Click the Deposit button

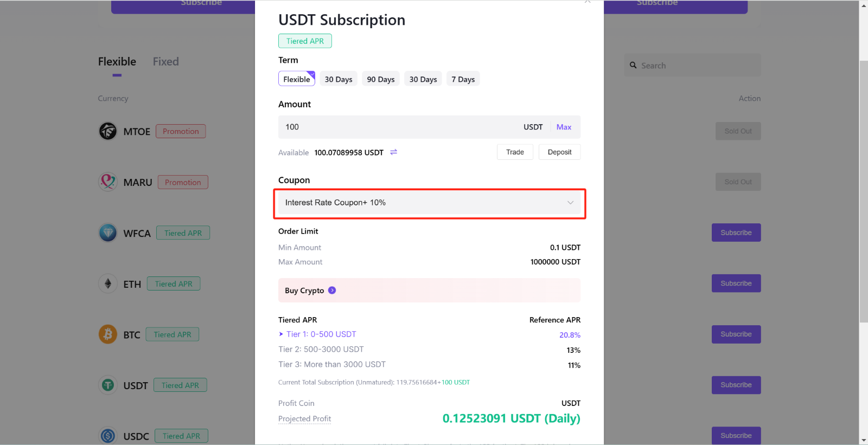click(x=559, y=152)
